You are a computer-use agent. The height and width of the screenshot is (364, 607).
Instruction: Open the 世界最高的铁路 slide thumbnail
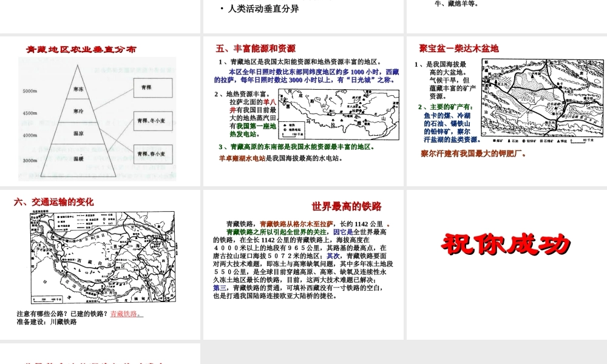pyautogui.click(x=303, y=265)
